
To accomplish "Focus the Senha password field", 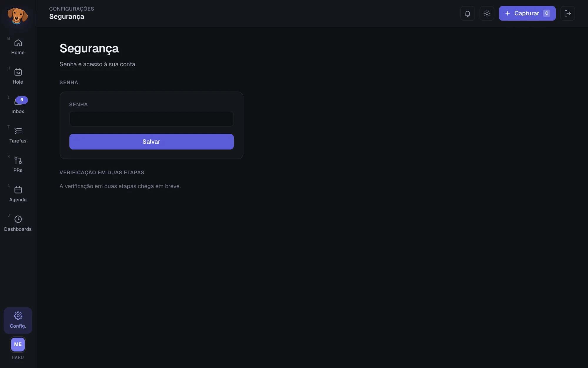I will (151, 119).
